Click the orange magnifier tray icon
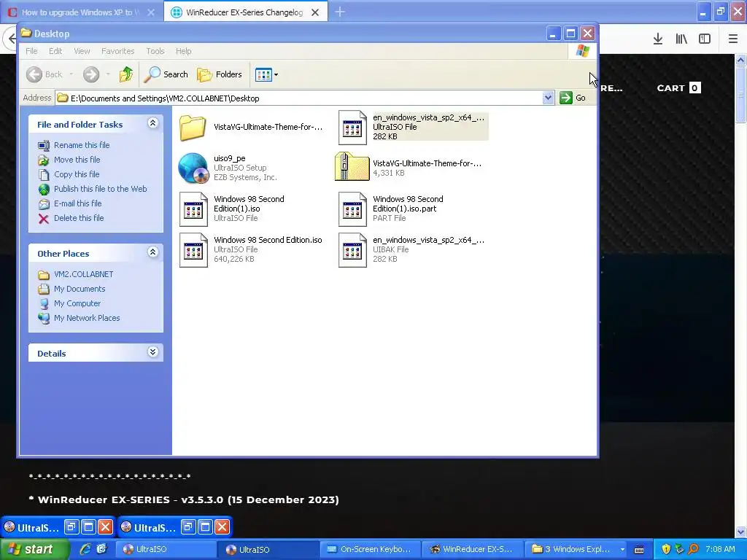The image size is (747, 560). (x=693, y=549)
